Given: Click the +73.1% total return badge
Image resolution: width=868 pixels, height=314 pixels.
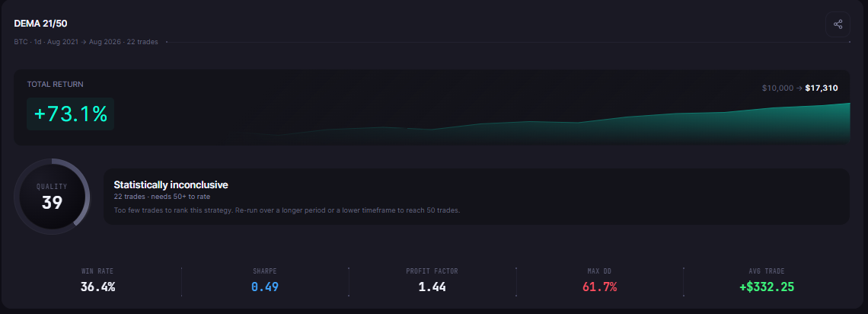Looking at the screenshot, I should [70, 114].
